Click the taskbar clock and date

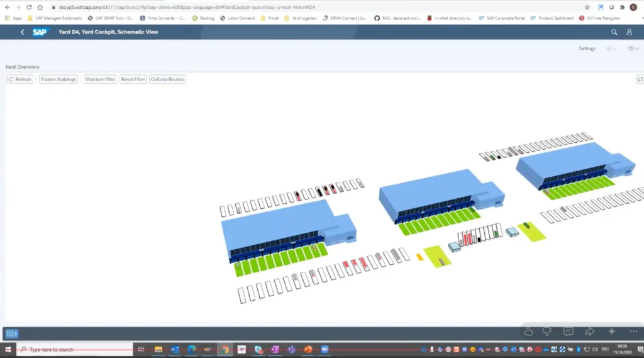tap(622, 350)
